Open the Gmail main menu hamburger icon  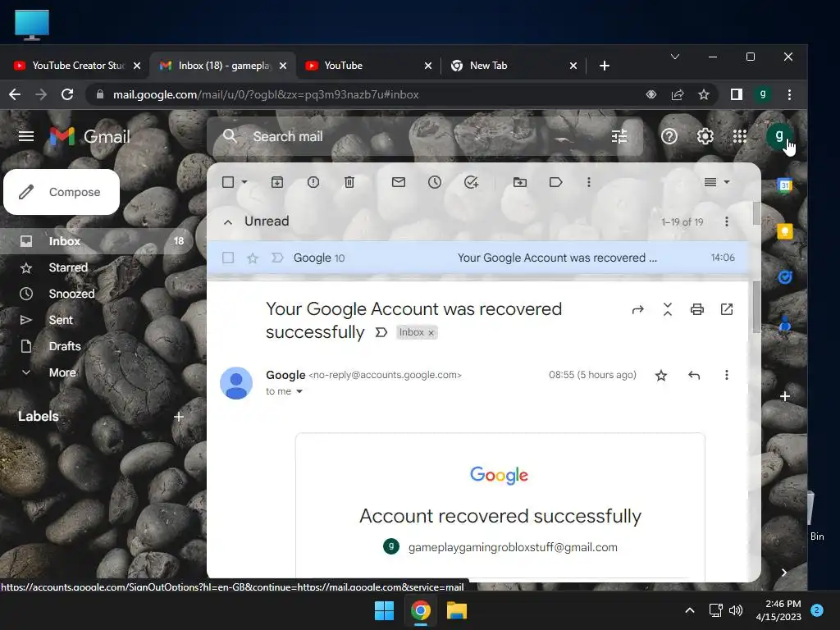coord(25,137)
